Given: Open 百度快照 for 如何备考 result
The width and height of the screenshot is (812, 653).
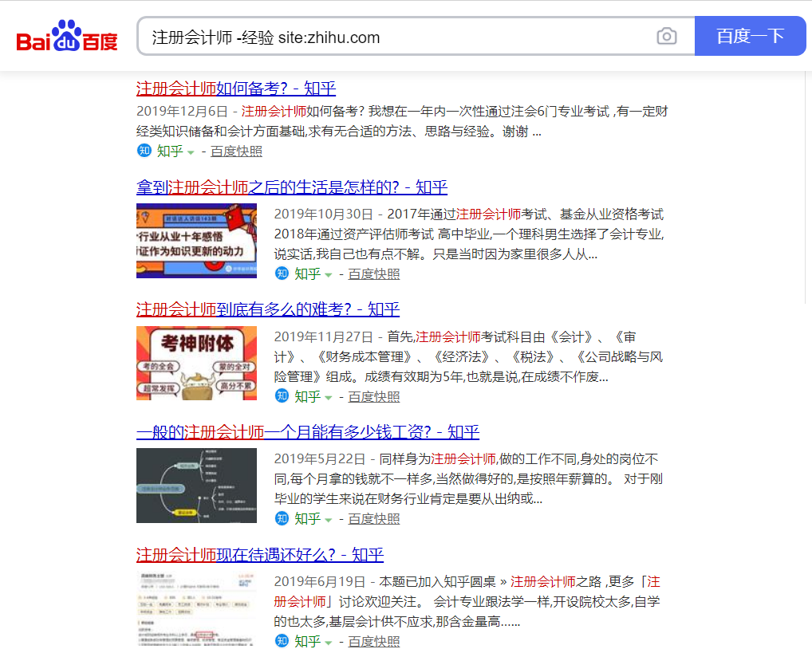Looking at the screenshot, I should coord(236,151).
